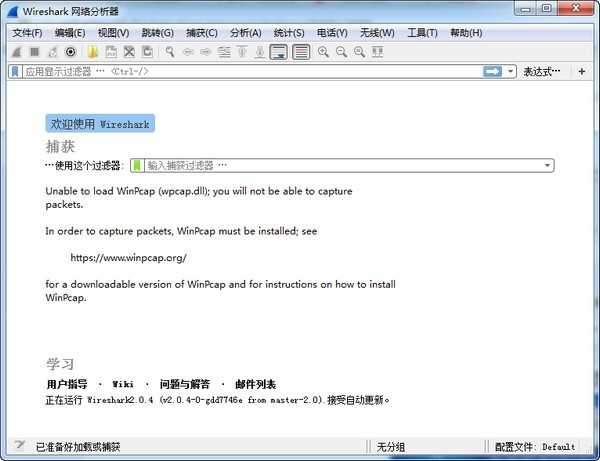Open the 分析(A) menu
This screenshot has width=600, height=461.
coord(246,33)
